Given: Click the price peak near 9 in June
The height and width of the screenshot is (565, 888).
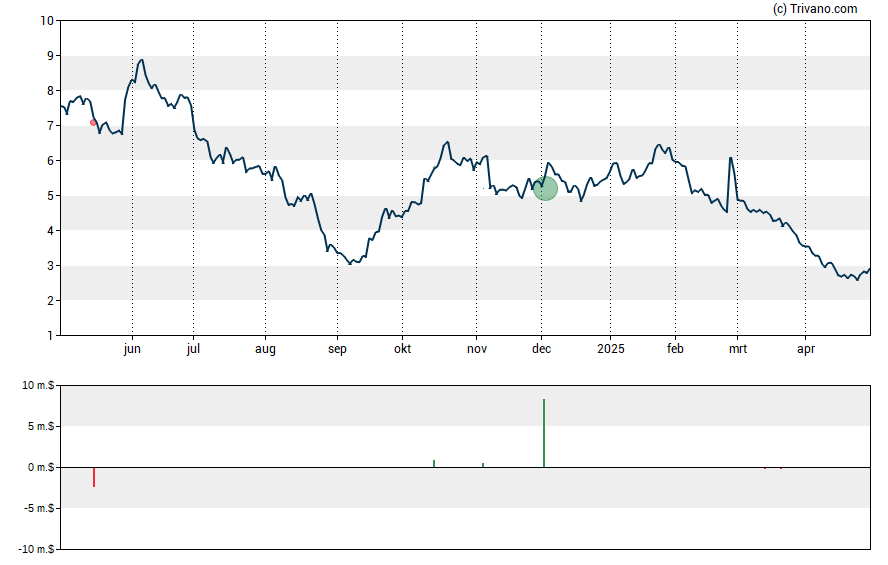Looking at the screenshot, I should point(141,60).
